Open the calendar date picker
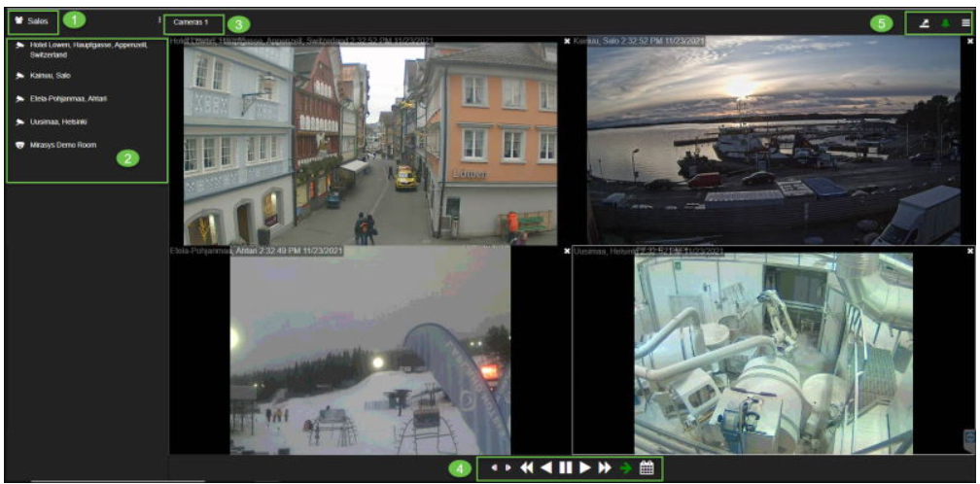This screenshot has width=980, height=484. 646,467
